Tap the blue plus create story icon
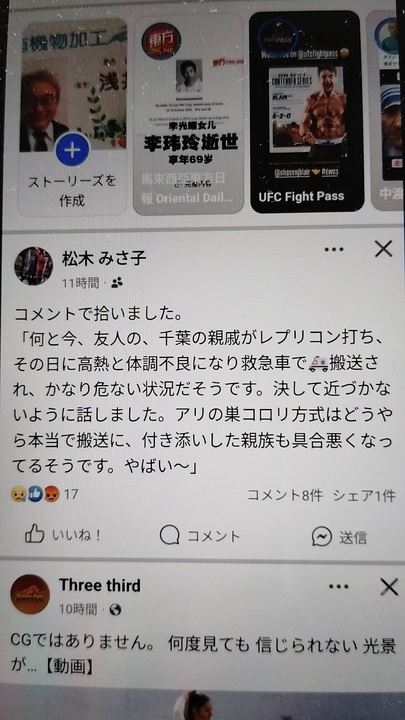The width and height of the screenshot is (405, 720). coord(73,150)
